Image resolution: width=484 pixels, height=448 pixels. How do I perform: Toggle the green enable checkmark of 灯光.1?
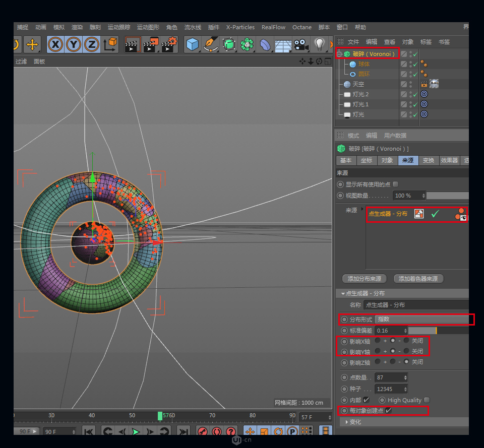click(416, 104)
